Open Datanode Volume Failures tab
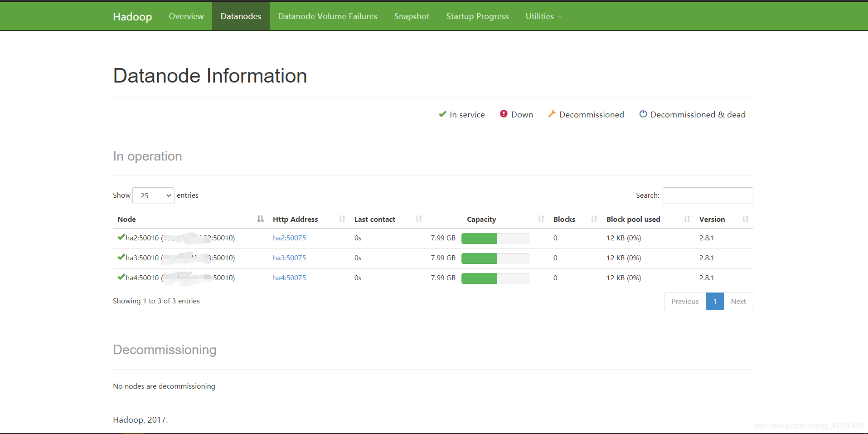868x434 pixels. (328, 16)
